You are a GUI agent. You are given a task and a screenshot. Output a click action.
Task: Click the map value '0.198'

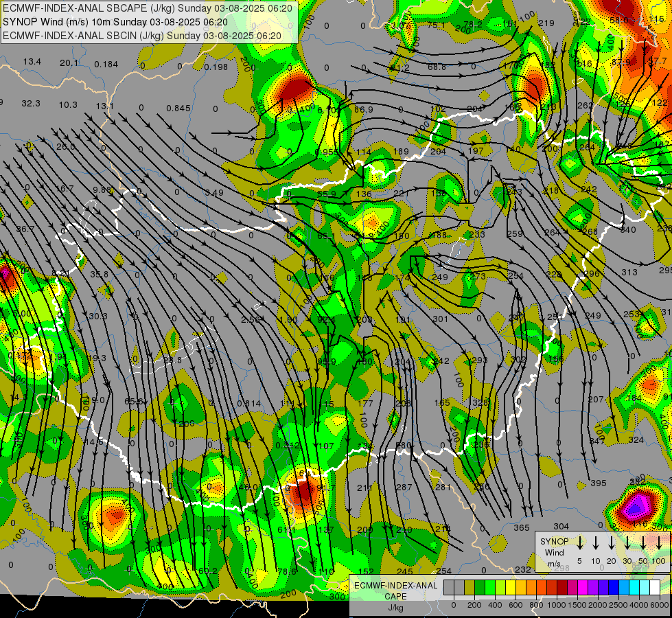click(x=216, y=67)
